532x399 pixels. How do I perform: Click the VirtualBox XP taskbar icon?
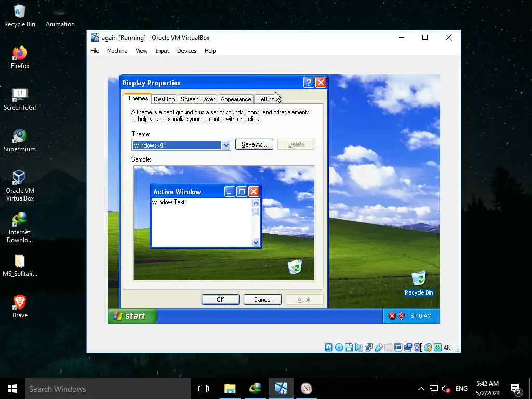coord(281,389)
